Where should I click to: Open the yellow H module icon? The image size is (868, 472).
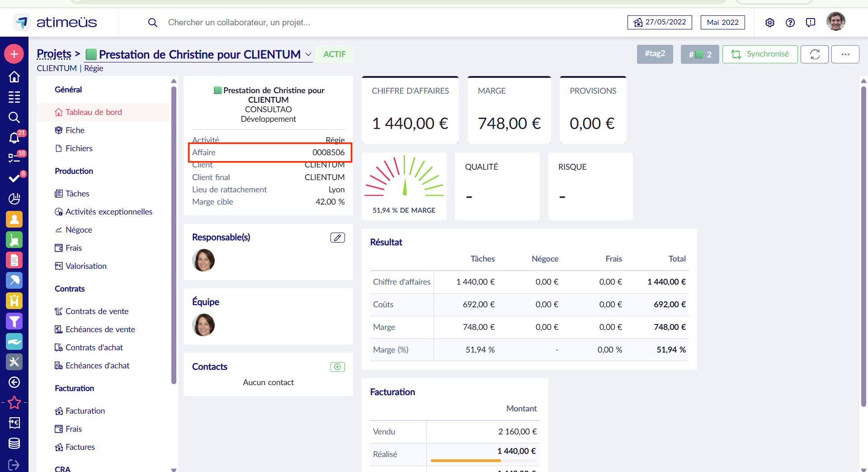14,301
